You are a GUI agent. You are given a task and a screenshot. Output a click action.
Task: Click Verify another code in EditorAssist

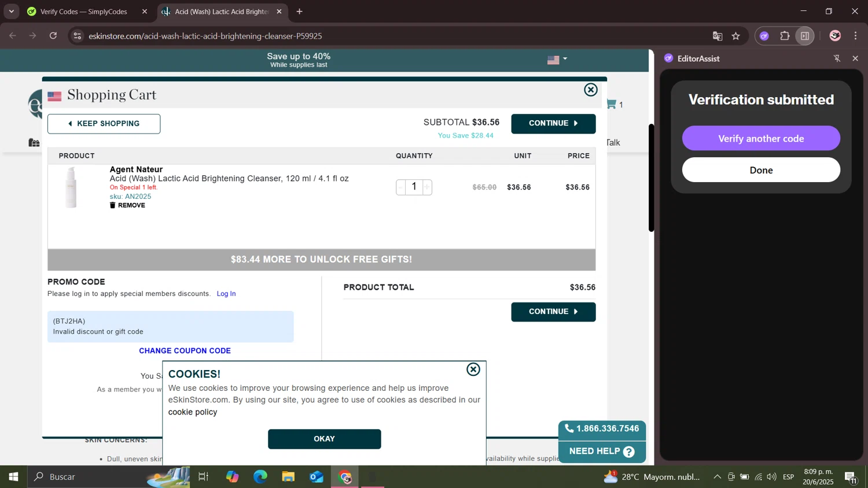[761, 138]
